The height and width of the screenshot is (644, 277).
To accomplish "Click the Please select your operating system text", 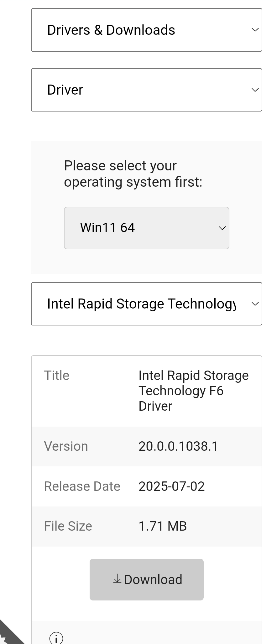I will point(133,174).
